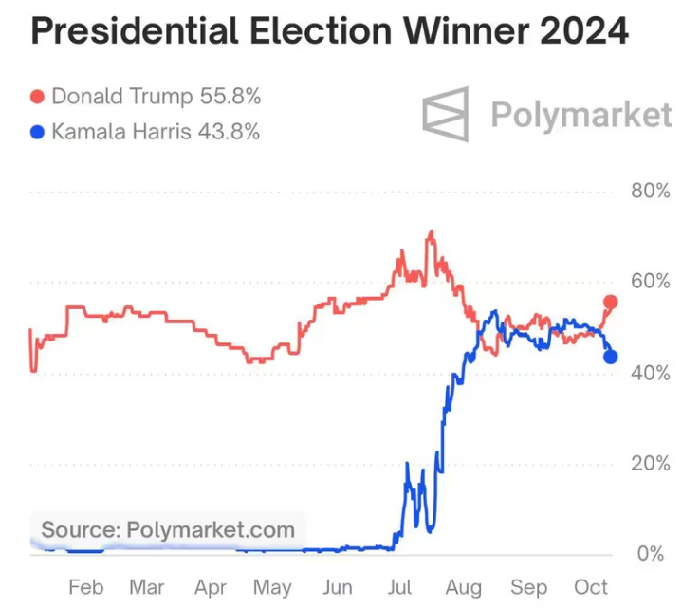The width and height of the screenshot is (700, 608).
Task: Click the Jun month label on the x-axis
Action: [x=338, y=585]
